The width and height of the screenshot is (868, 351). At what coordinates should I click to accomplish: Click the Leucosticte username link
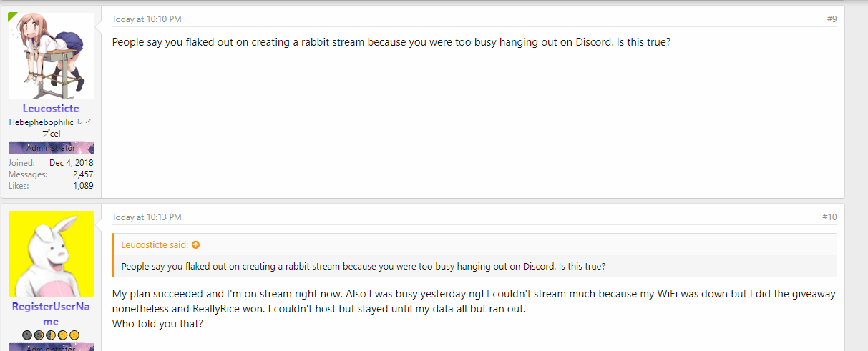tap(51, 109)
